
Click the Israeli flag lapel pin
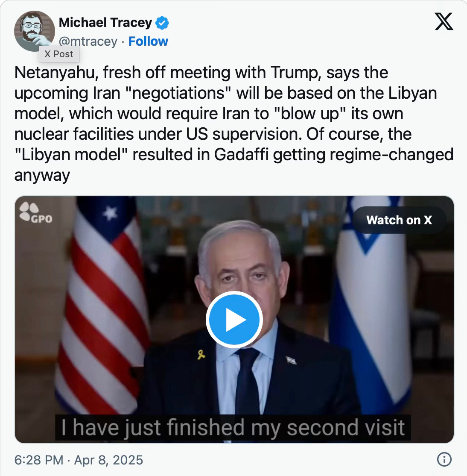[292, 360]
